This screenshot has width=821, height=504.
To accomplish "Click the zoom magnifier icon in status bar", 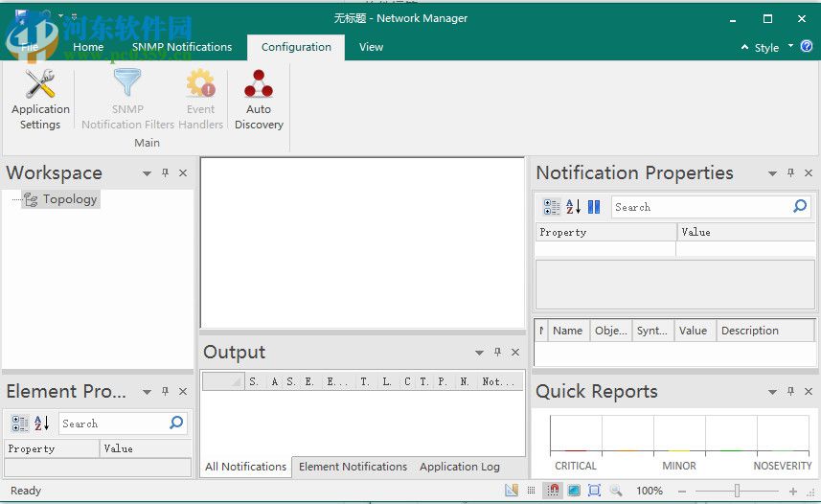I will point(616,491).
